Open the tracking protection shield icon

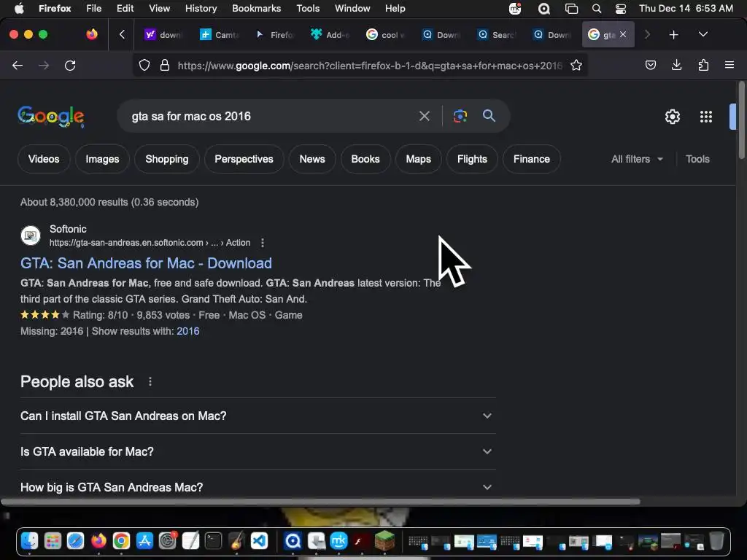(x=144, y=65)
